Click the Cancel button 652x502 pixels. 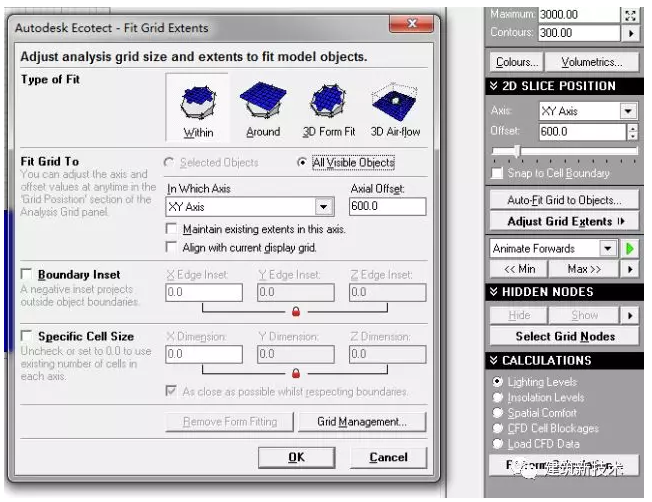click(x=388, y=457)
